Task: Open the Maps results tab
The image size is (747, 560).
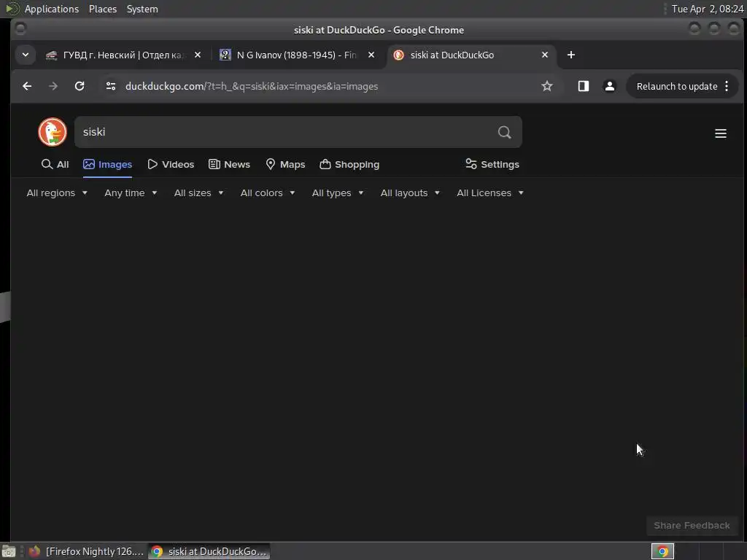Action: point(285,164)
